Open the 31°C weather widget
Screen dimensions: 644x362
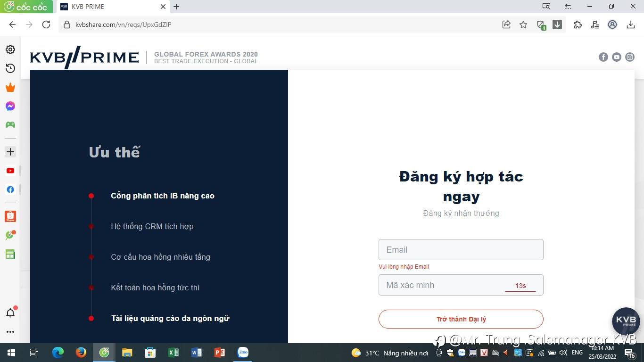(x=389, y=353)
